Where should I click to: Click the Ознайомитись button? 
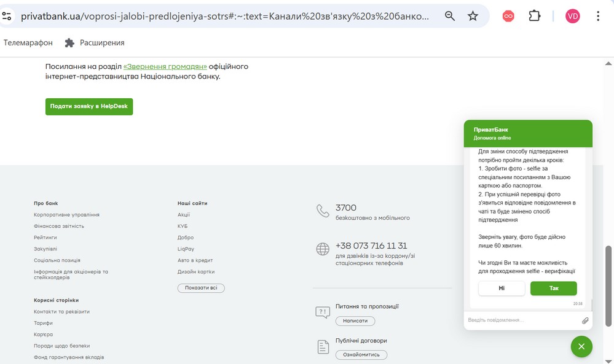361,355
